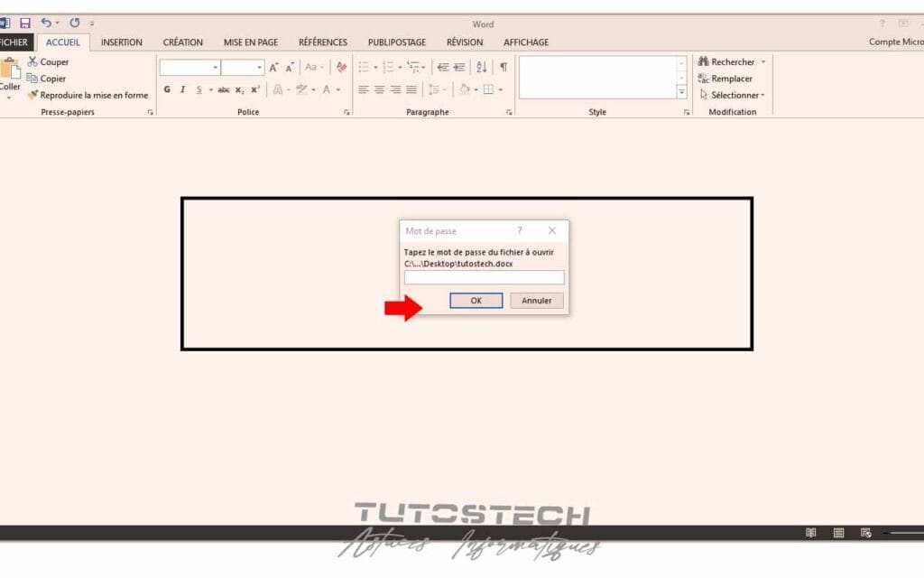The height and width of the screenshot is (578, 924).
Task: Toggle bold with the G button
Action: coord(167,89)
